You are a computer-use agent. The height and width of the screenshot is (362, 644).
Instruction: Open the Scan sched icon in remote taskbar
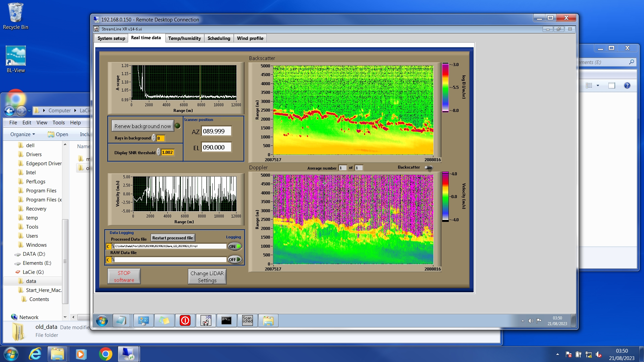[247, 320]
